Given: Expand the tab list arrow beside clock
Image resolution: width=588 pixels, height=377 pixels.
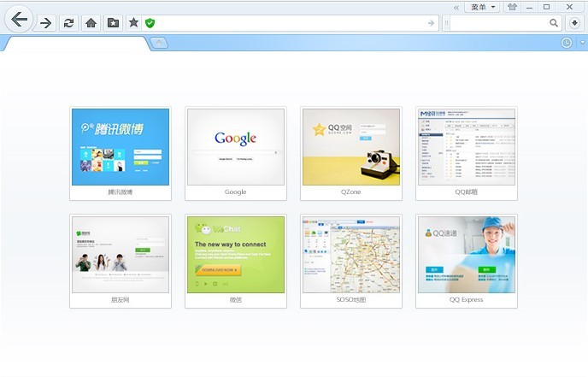Looking at the screenshot, I should coord(582,43).
